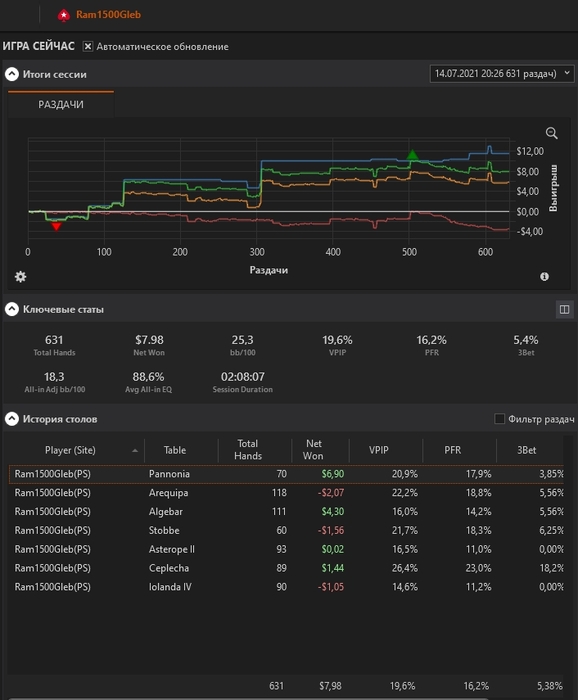
Task: Click the 25,3 bb/100 stat
Action: click(242, 340)
